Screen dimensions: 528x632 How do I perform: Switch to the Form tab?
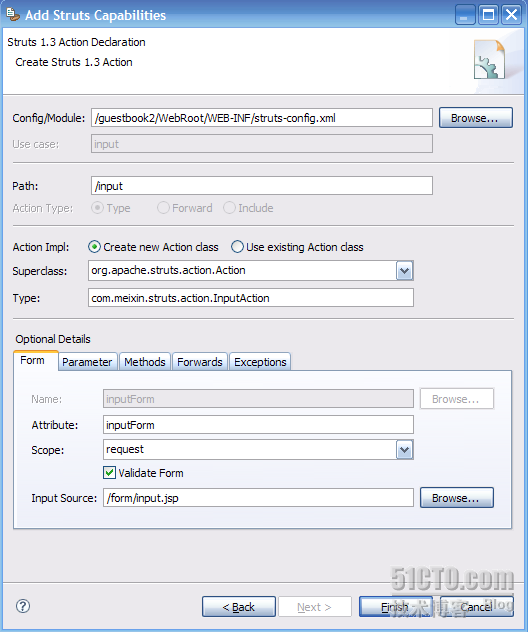[x=35, y=360]
